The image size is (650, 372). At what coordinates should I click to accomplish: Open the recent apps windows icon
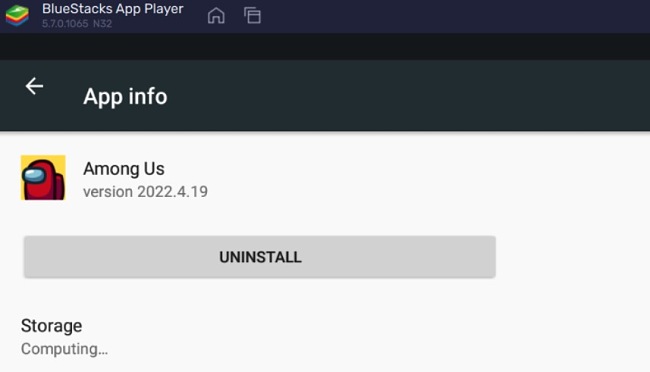click(x=252, y=16)
